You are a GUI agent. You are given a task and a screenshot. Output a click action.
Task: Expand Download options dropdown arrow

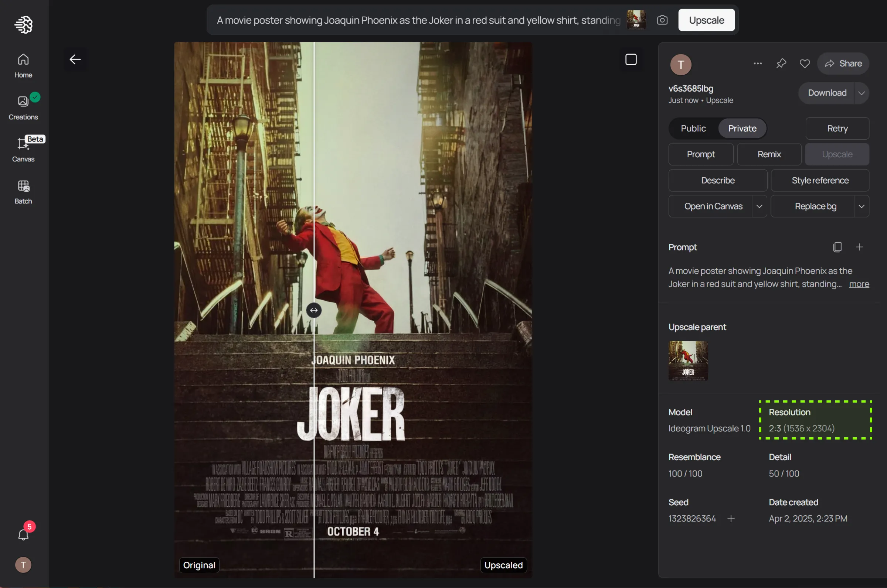click(x=861, y=93)
